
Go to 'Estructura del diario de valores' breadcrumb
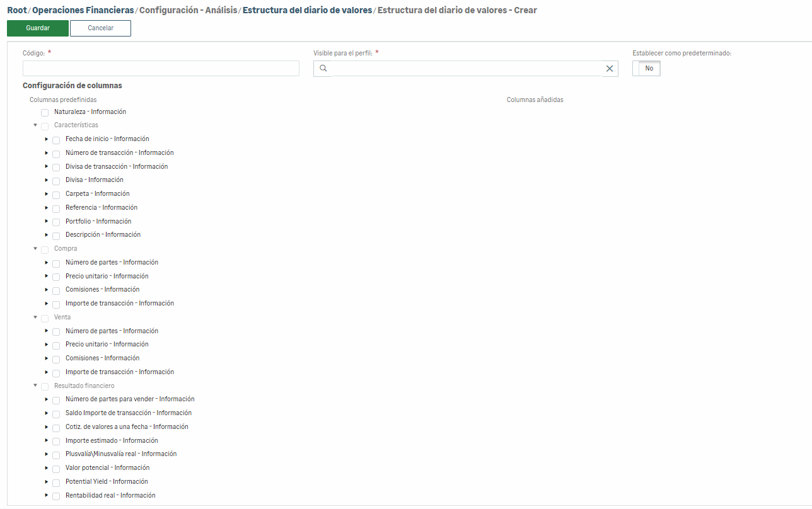point(307,10)
